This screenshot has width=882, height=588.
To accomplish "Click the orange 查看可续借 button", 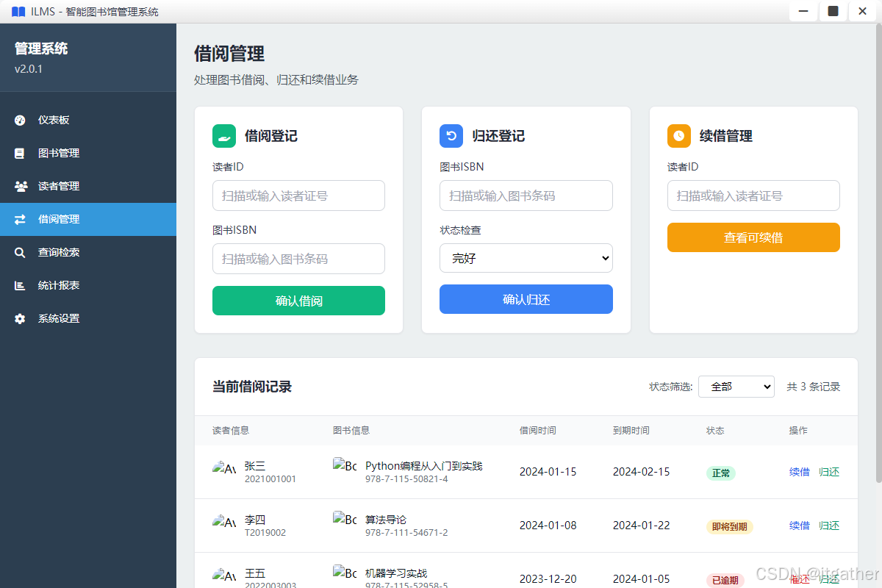I will 753,237.
